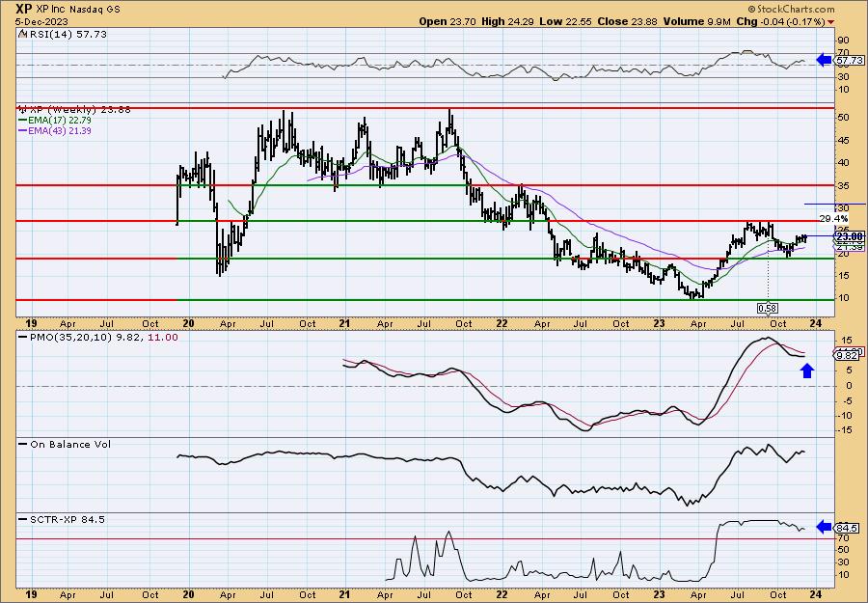This screenshot has width=868, height=603.
Task: Click the boxed 0.58 label near price chart bottom
Action: click(767, 308)
